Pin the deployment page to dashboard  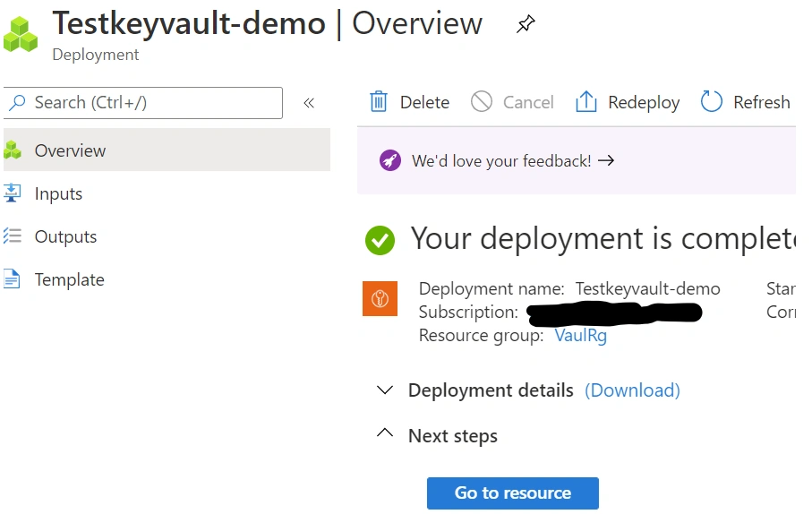pos(526,24)
